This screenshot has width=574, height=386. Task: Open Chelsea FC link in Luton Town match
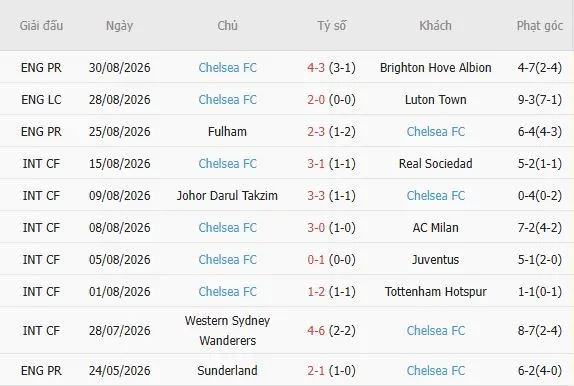pos(227,100)
